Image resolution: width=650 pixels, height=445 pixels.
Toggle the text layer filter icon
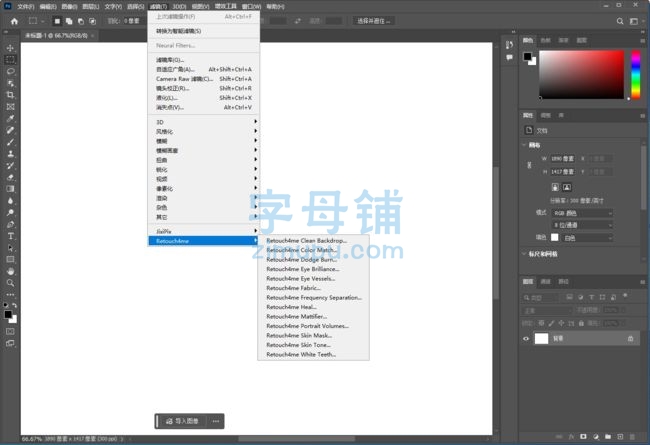[x=592, y=297]
